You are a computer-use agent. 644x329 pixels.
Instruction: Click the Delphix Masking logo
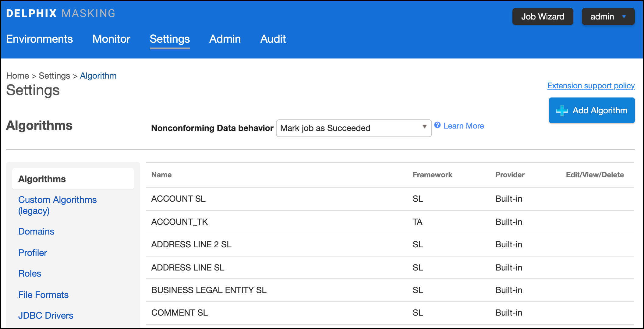pyautogui.click(x=61, y=13)
